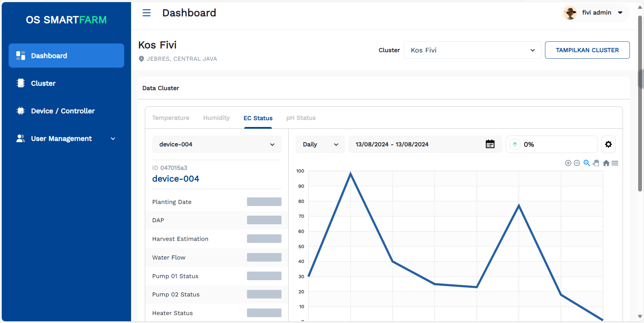Image resolution: width=644 pixels, height=323 pixels.
Task: Open the fivi admin profile menu
Action: click(x=596, y=13)
